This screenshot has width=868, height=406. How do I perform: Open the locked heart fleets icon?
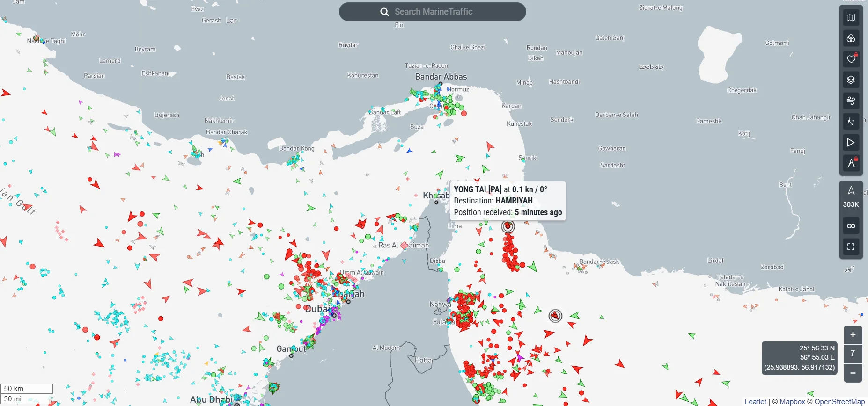pyautogui.click(x=851, y=59)
